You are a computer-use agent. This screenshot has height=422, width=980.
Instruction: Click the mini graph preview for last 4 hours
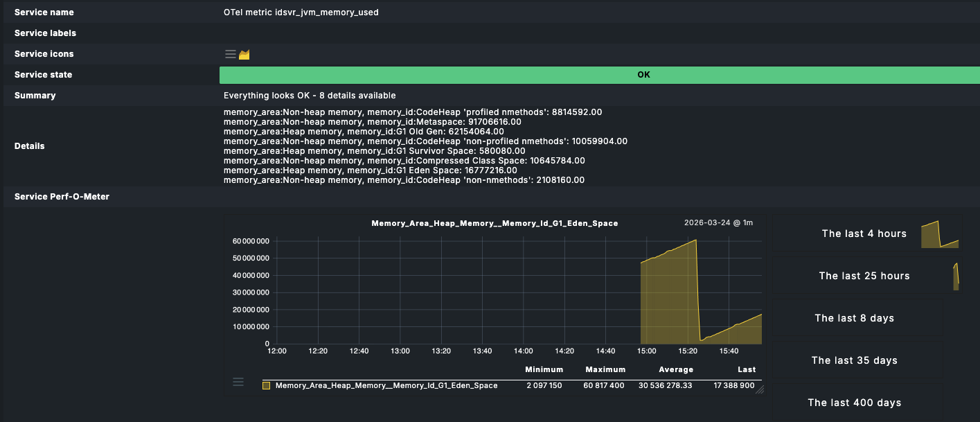pos(939,234)
